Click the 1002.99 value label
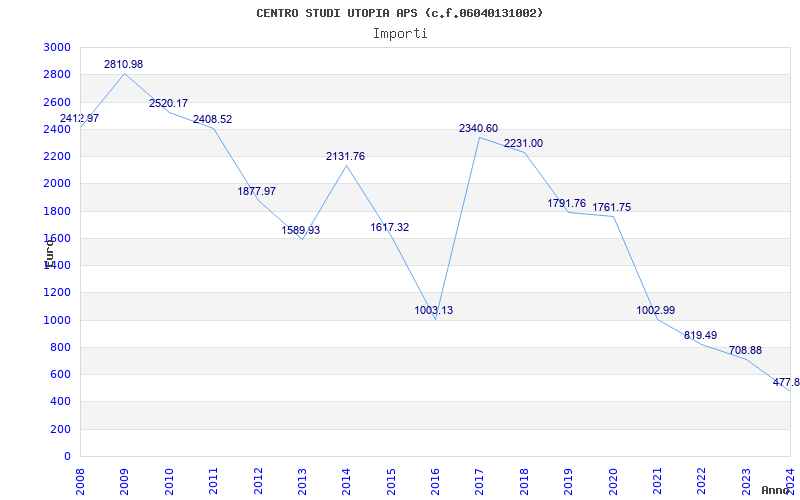 tap(655, 310)
